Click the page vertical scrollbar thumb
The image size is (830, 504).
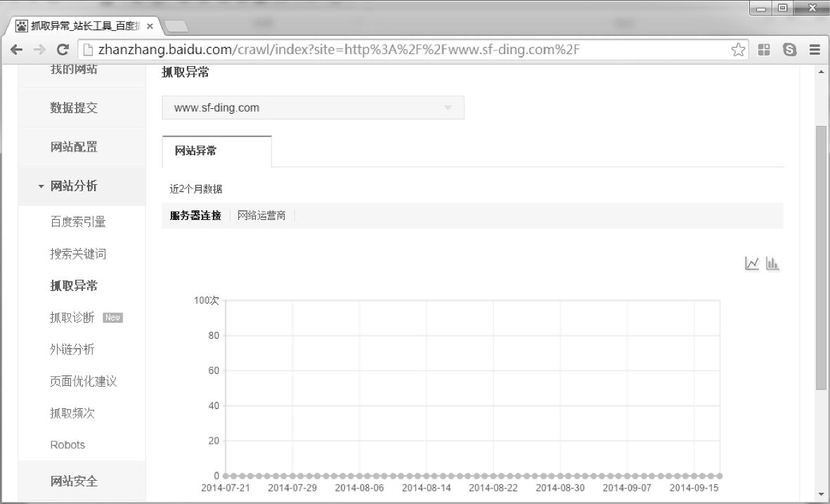tap(821, 258)
